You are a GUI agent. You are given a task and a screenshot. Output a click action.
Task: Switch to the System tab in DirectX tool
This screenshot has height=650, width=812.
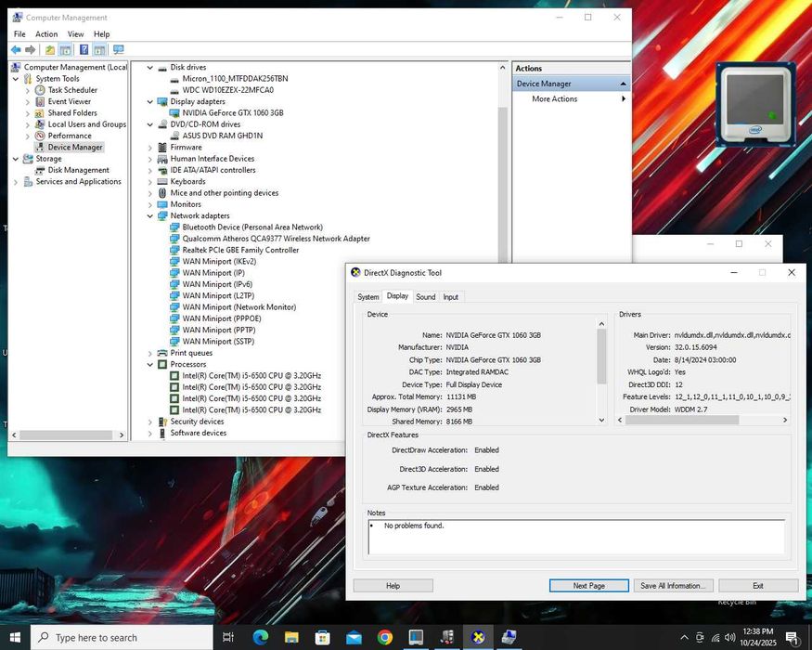click(368, 296)
